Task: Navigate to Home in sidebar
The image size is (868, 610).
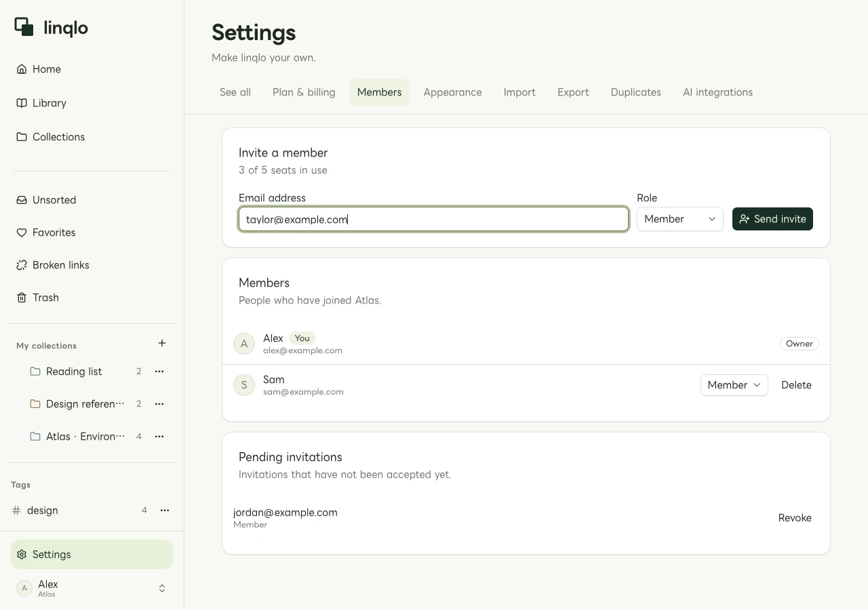Action: pos(92,69)
